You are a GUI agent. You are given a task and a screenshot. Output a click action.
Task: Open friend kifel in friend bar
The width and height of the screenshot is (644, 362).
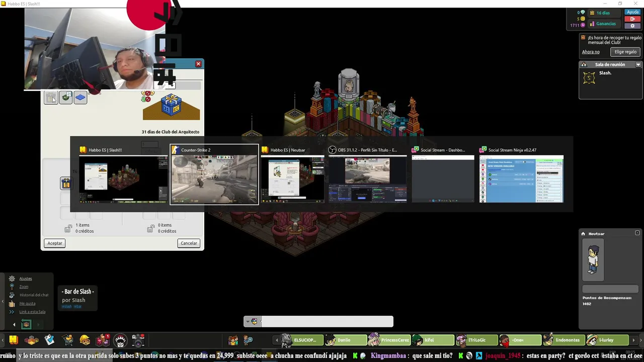pos(433,340)
